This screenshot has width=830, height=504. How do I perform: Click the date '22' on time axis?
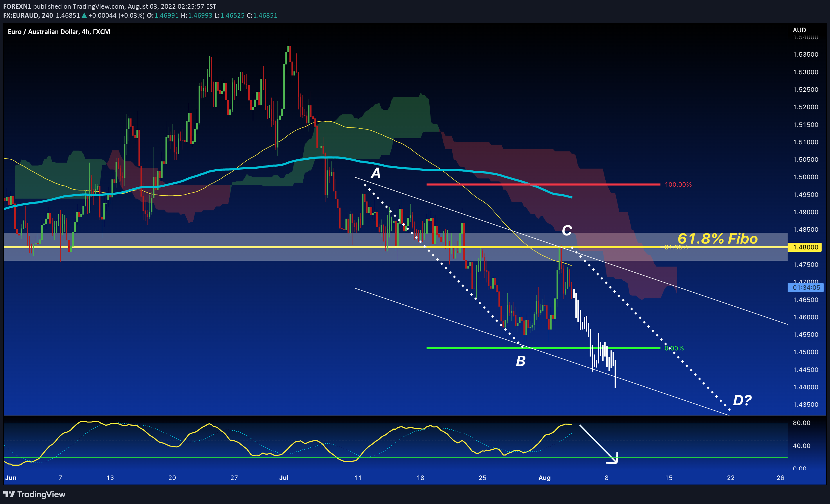coord(731,477)
